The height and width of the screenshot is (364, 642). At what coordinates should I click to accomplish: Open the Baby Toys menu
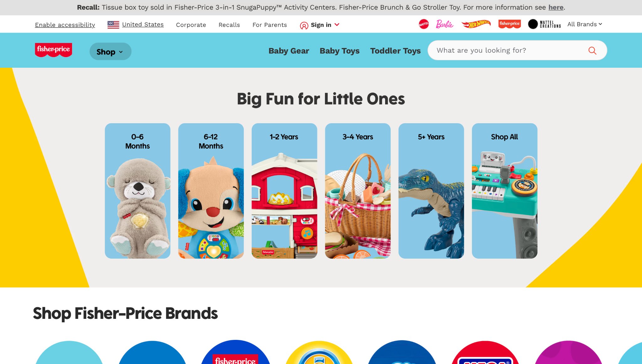[339, 51]
